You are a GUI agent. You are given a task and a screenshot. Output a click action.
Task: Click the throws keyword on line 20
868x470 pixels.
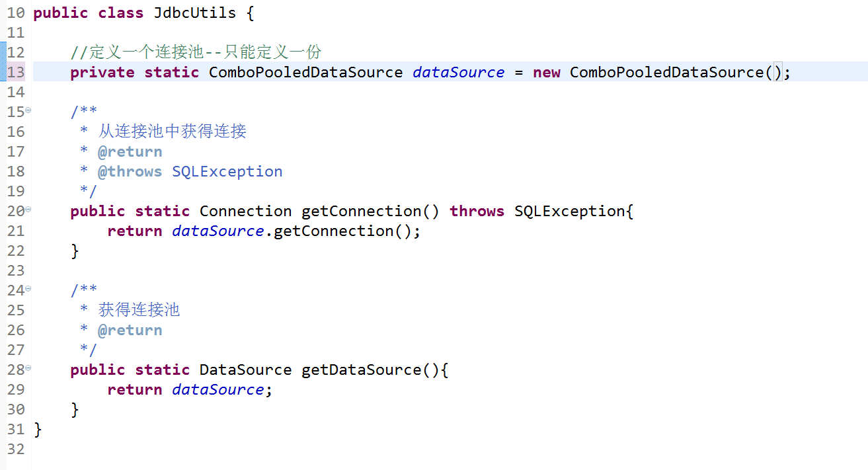point(477,211)
